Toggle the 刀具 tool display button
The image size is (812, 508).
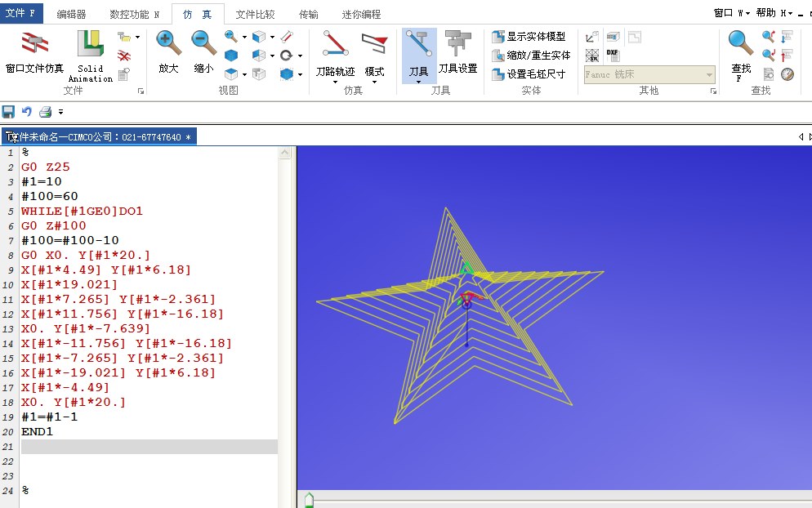point(418,54)
